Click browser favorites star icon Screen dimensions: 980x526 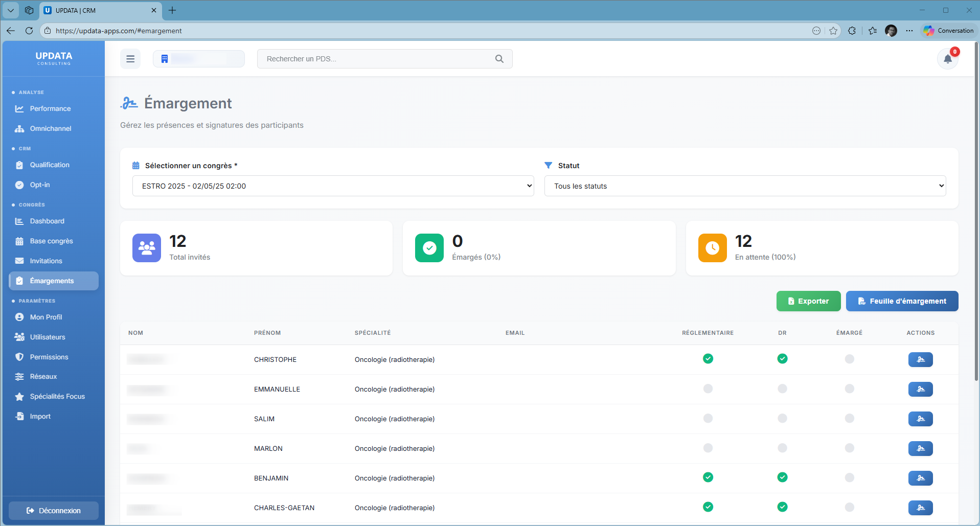[833, 31]
